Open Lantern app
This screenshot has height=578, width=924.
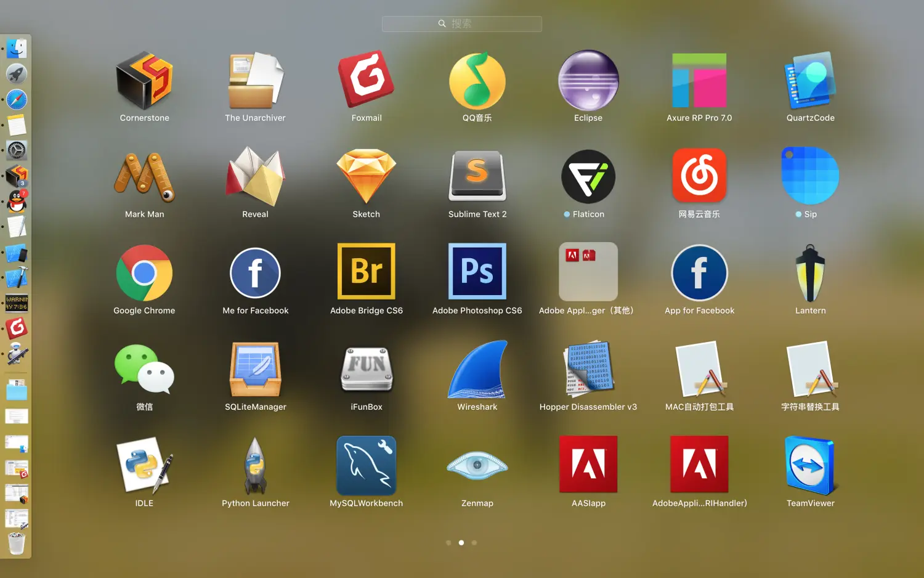pos(810,273)
